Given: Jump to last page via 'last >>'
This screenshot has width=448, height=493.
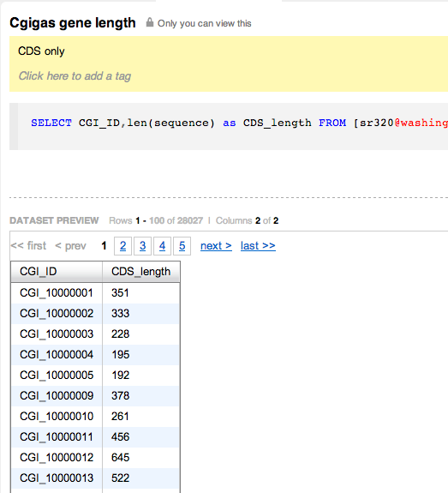Looking at the screenshot, I should click(x=258, y=246).
